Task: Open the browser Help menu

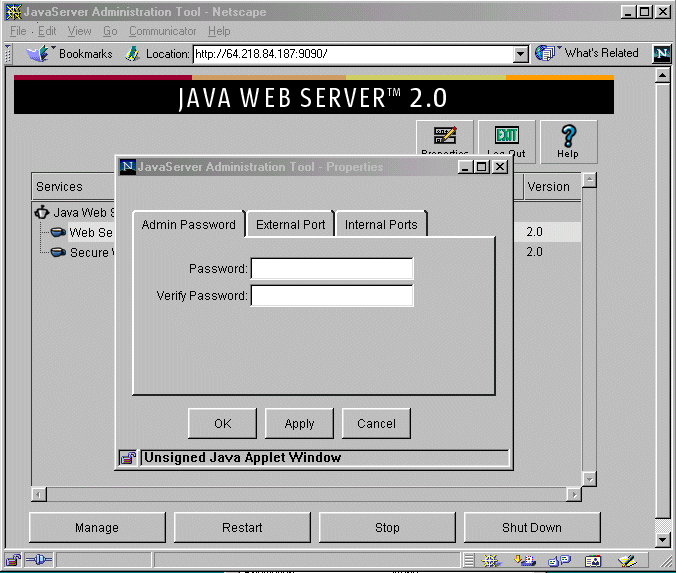Action: click(x=219, y=31)
